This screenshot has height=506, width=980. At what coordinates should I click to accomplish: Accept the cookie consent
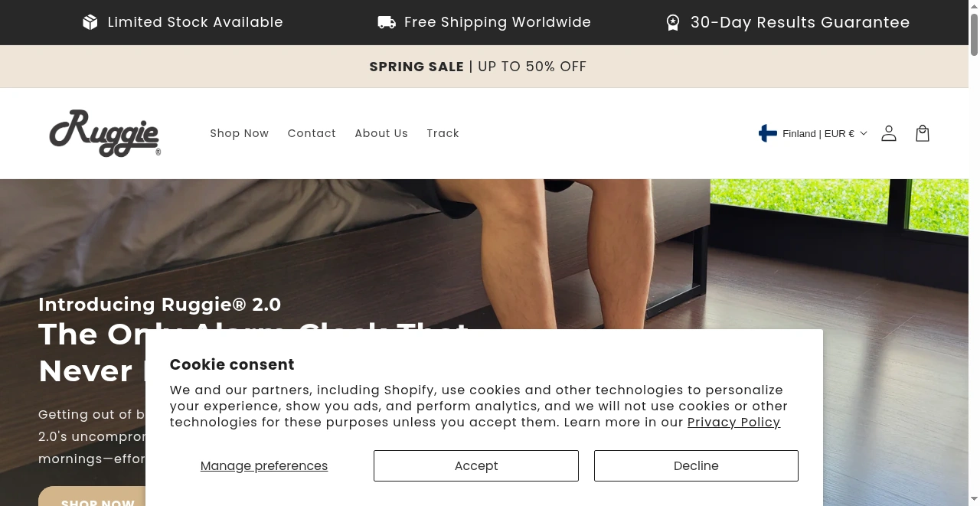coord(475,465)
